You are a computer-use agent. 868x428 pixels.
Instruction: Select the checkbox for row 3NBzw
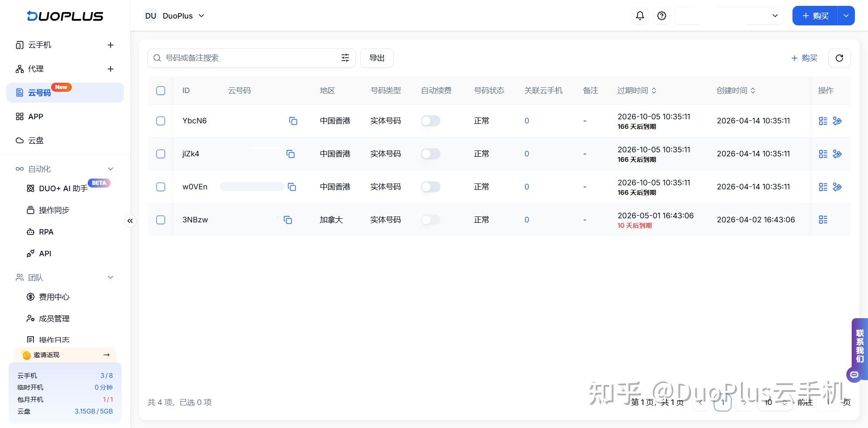coord(160,220)
